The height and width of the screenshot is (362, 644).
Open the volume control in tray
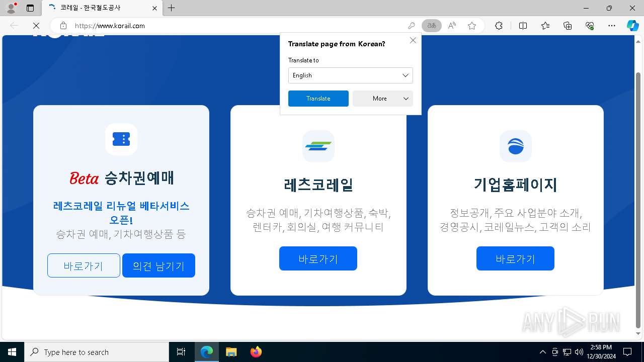coord(579,352)
